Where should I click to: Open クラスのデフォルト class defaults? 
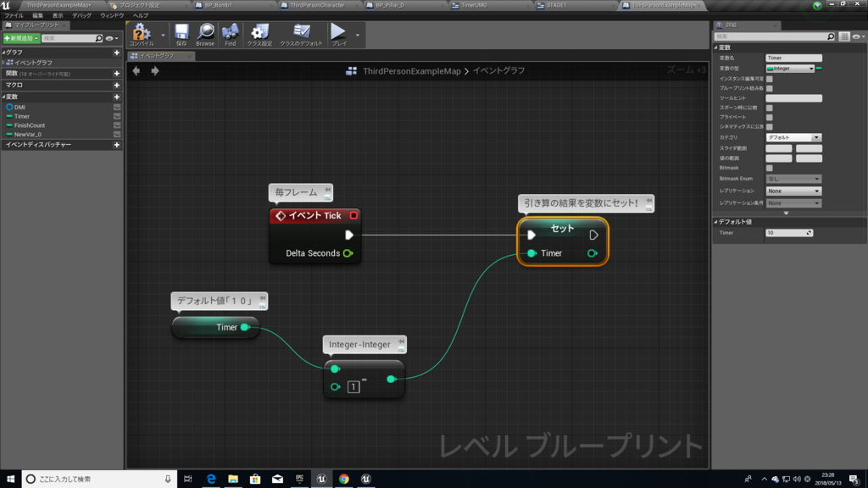(x=301, y=34)
